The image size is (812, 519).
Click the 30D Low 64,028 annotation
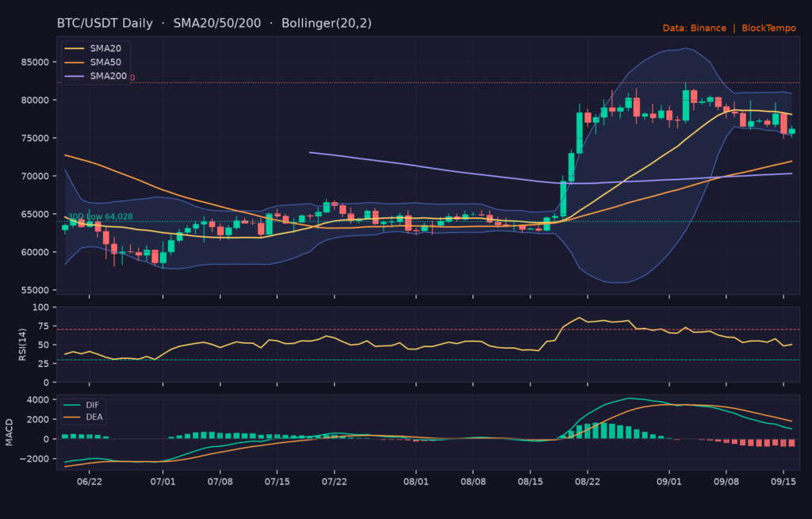tap(100, 217)
